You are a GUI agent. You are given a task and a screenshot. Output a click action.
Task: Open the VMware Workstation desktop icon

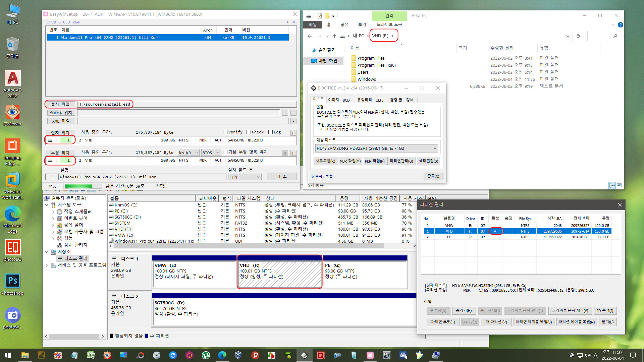click(12, 186)
